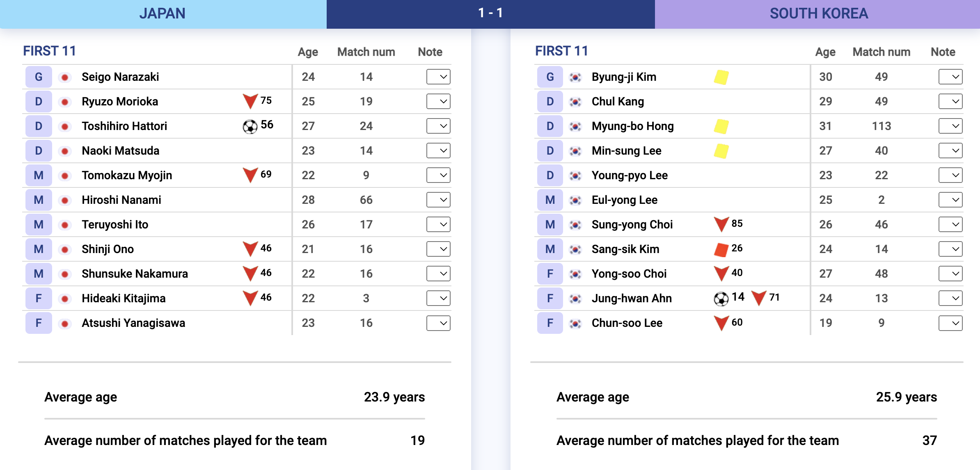Open the Note dropdown for Hiroshi Nanami
980x470 pixels.
[438, 199]
